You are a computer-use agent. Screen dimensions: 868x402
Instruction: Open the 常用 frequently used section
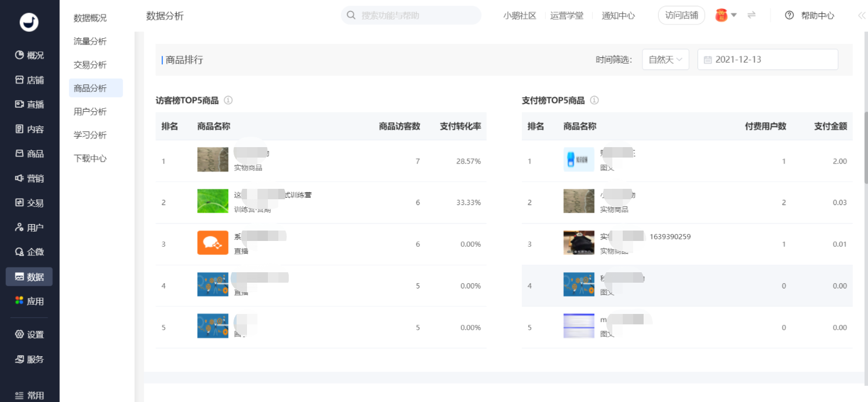pos(29,396)
